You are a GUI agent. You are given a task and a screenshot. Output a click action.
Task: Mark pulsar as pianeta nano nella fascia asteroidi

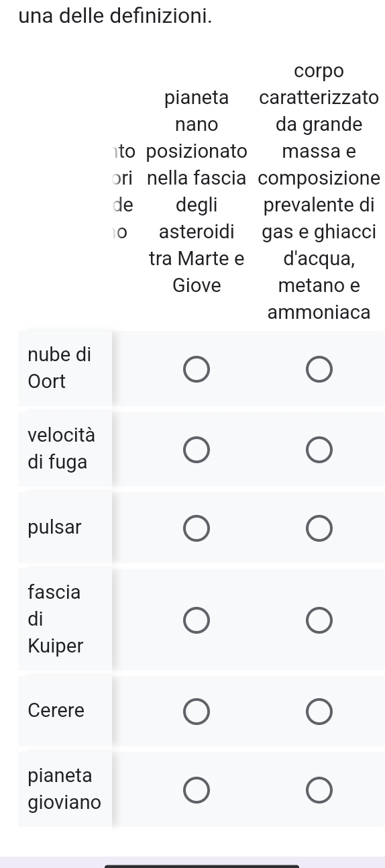coord(197,528)
